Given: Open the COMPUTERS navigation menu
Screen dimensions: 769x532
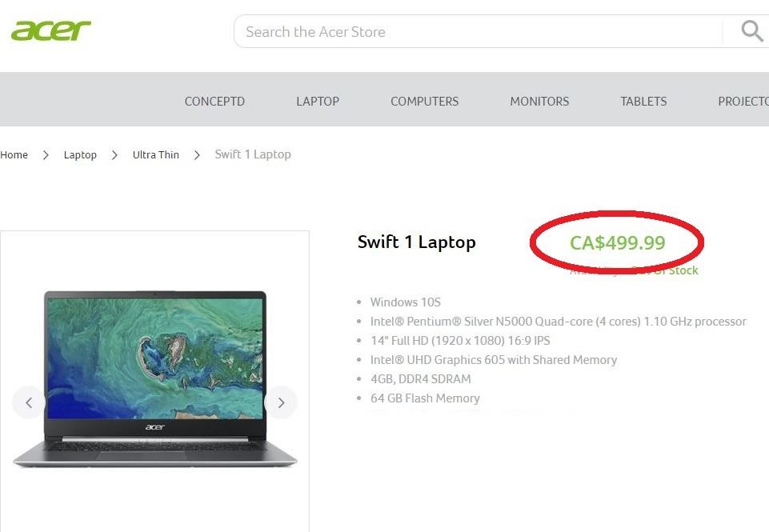Looking at the screenshot, I should pyautogui.click(x=424, y=102).
